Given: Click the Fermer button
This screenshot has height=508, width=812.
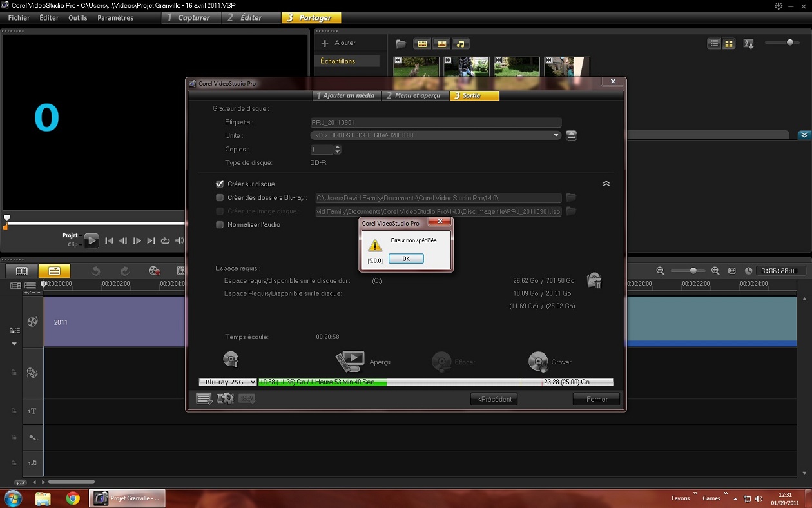Looking at the screenshot, I should tap(596, 399).
